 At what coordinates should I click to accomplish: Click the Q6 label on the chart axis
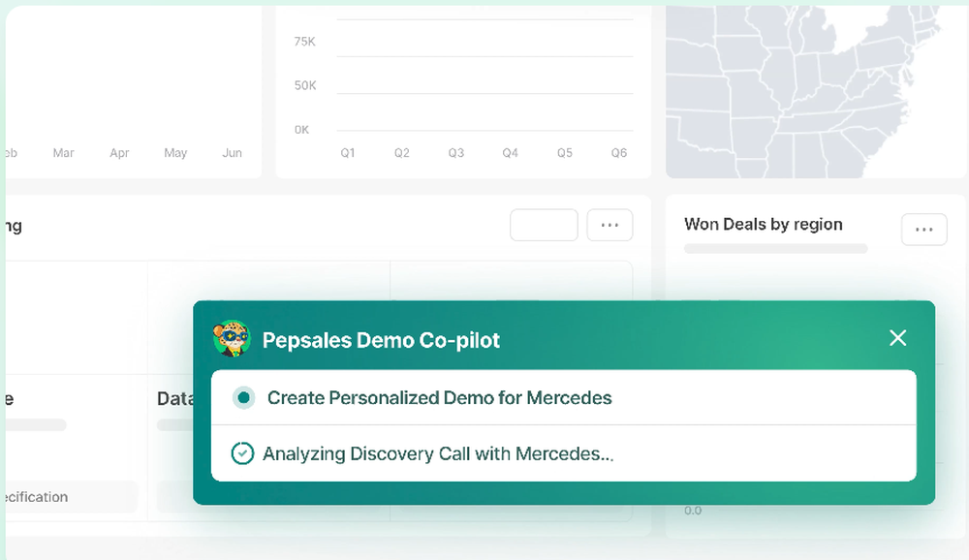618,153
